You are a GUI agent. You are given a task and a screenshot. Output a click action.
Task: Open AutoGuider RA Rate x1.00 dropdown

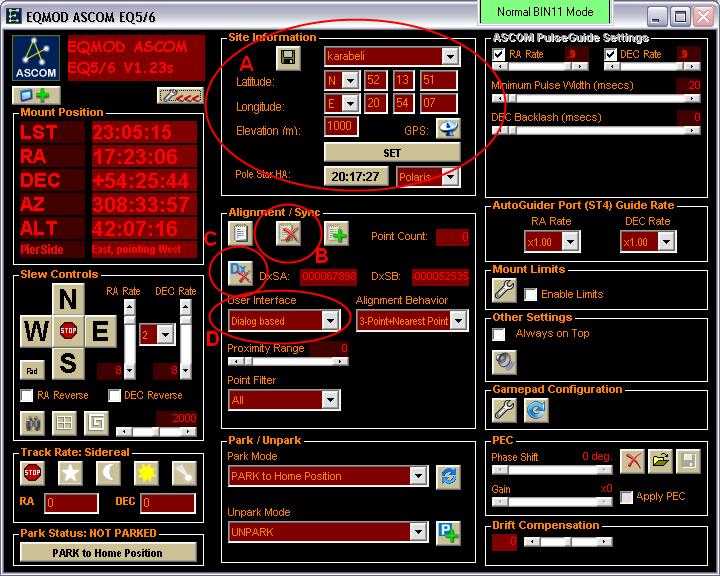click(570, 242)
